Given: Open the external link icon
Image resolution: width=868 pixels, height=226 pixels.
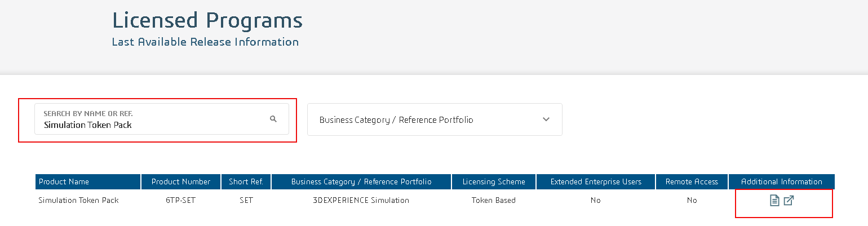Looking at the screenshot, I should pyautogui.click(x=789, y=200).
